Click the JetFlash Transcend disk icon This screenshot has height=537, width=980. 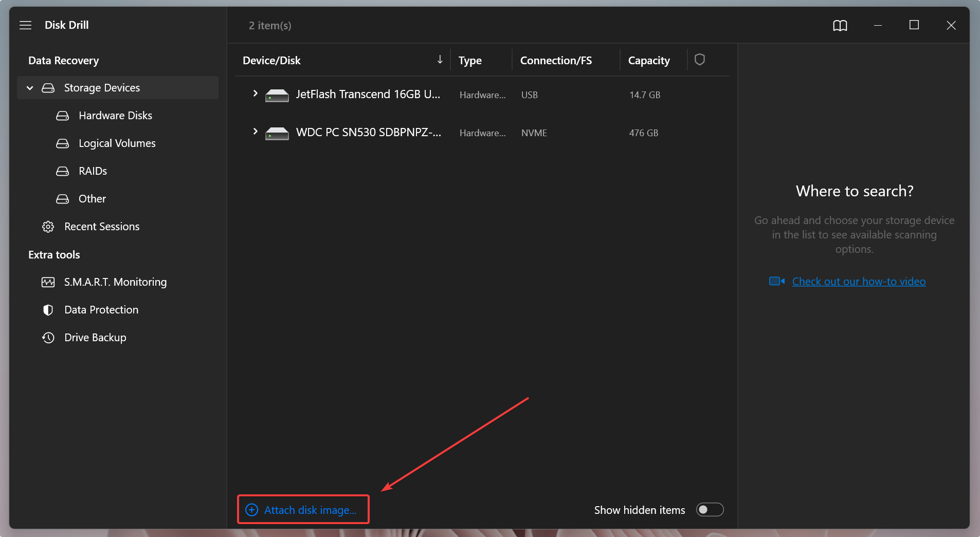(277, 95)
